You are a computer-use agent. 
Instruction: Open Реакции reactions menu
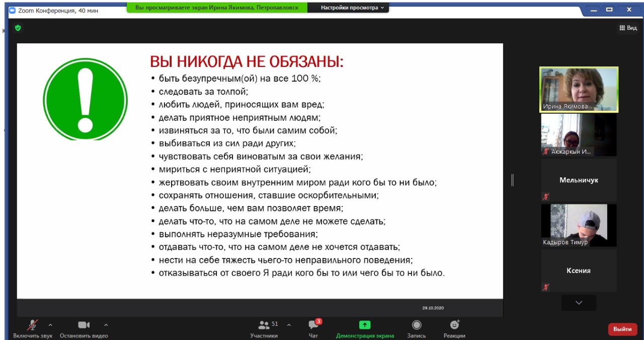(x=454, y=329)
